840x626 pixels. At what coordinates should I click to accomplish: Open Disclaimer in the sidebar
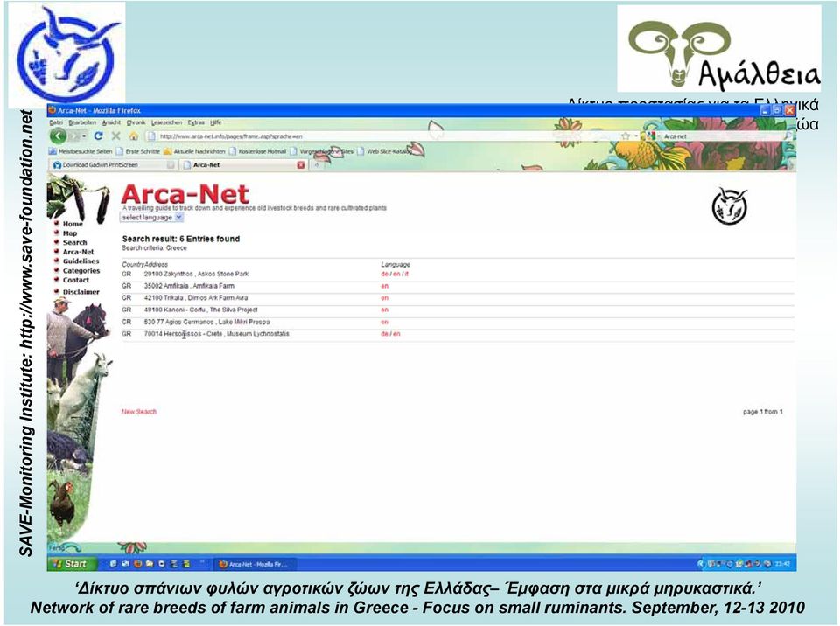80,292
